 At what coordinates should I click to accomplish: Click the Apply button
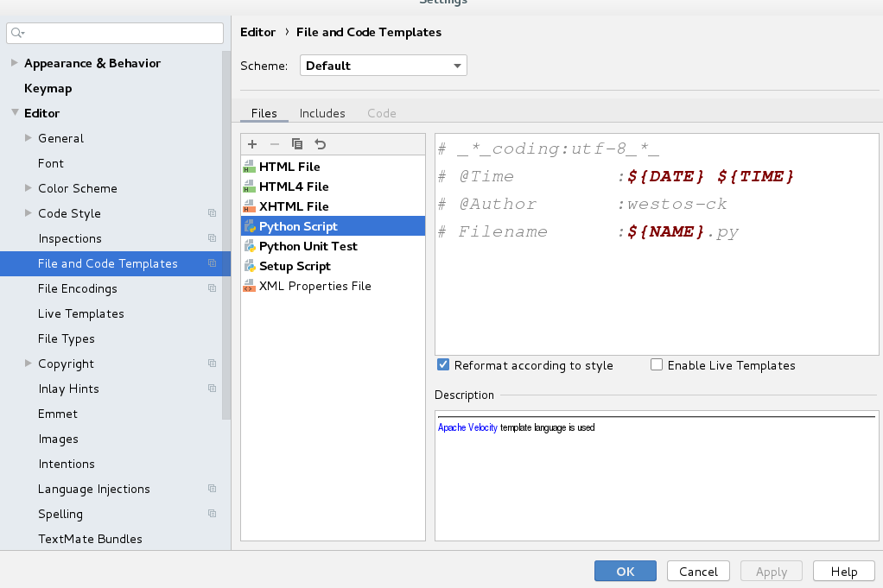click(x=772, y=571)
